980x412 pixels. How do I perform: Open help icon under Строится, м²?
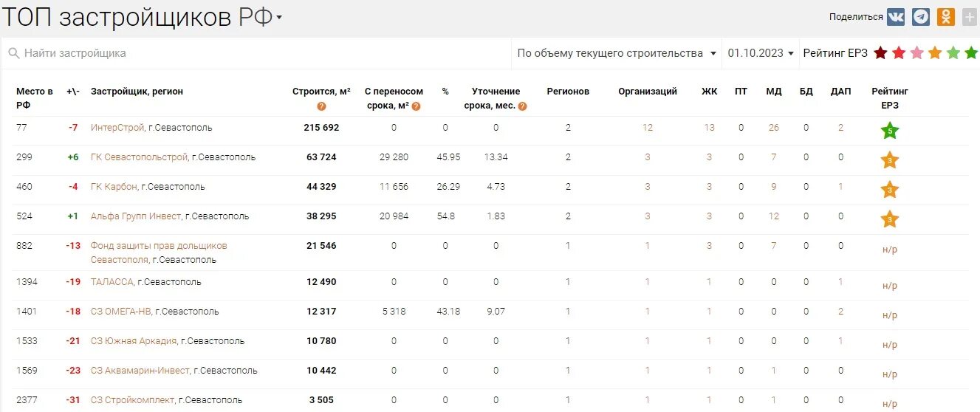pyautogui.click(x=321, y=106)
